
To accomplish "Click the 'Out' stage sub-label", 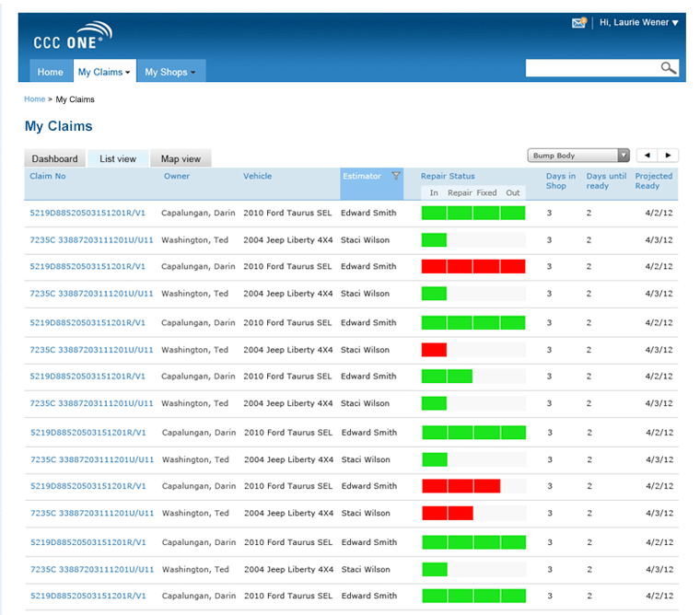I will click(512, 192).
